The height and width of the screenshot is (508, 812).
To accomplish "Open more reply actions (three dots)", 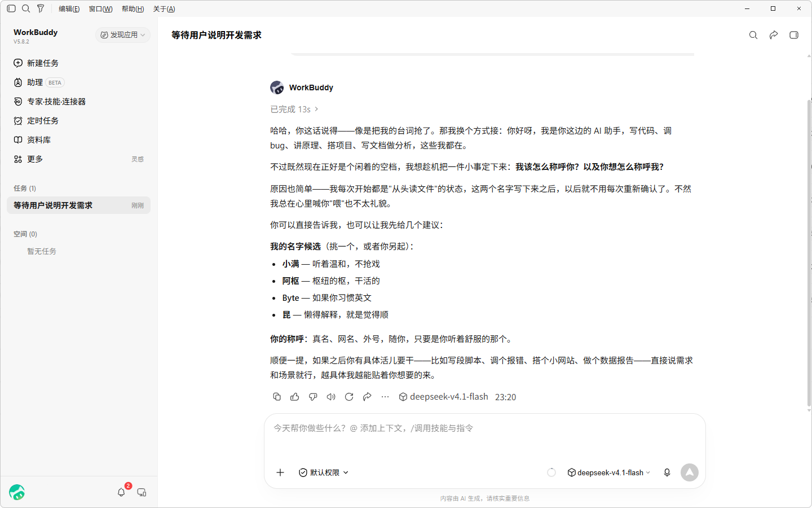I will (385, 397).
